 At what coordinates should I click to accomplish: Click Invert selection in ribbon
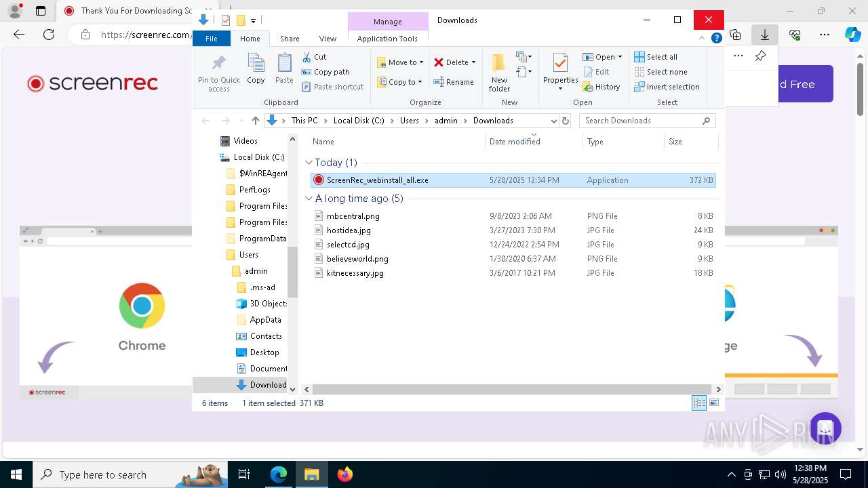point(667,87)
